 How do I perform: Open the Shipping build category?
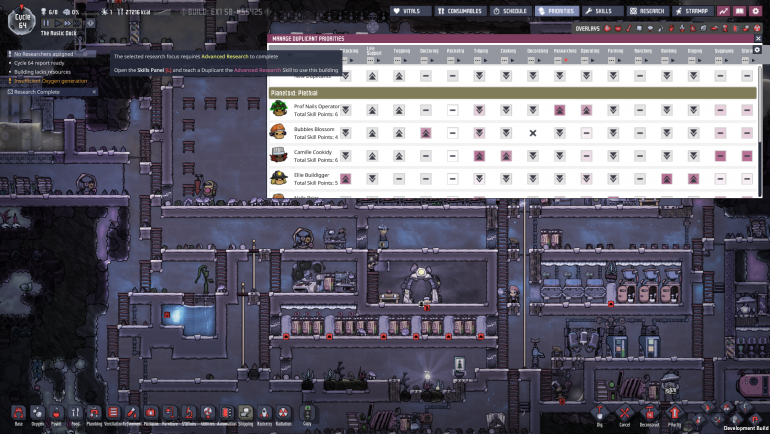click(246, 413)
